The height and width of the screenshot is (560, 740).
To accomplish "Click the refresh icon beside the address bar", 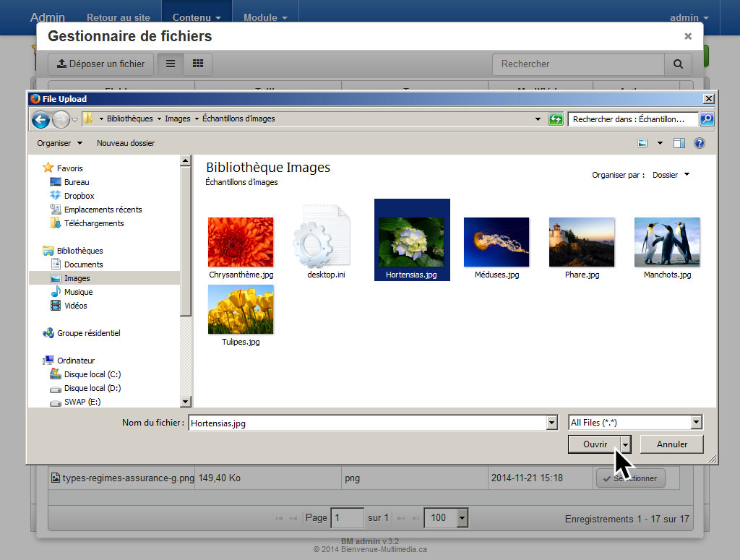I will coord(556,119).
